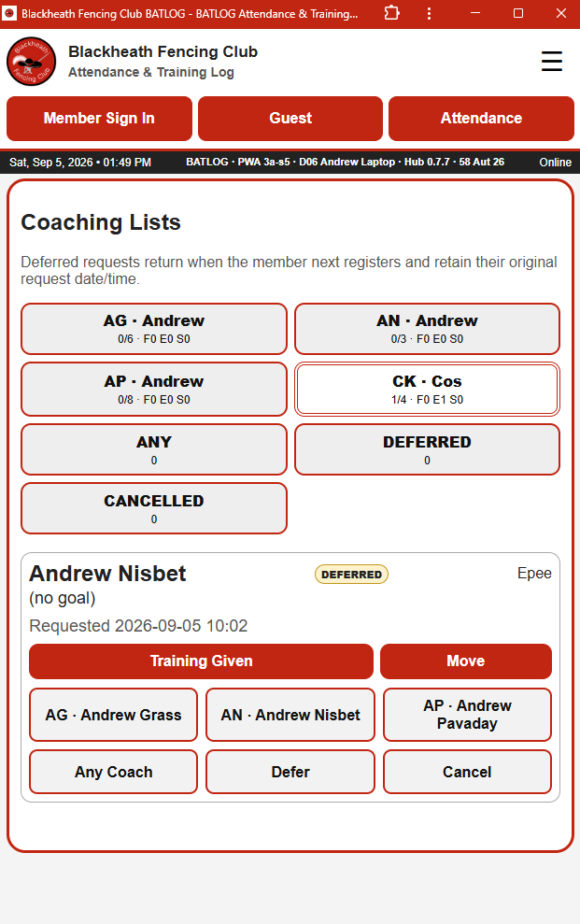
Task: Open the Member Sign In tab
Action: coord(99,119)
